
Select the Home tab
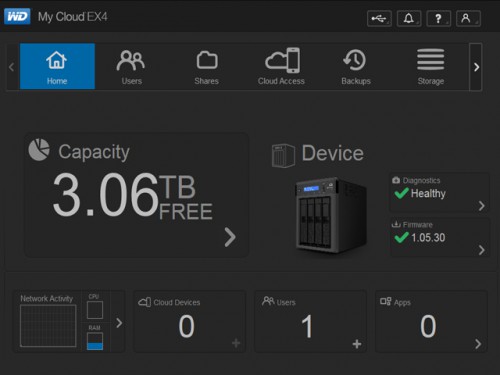(57, 66)
